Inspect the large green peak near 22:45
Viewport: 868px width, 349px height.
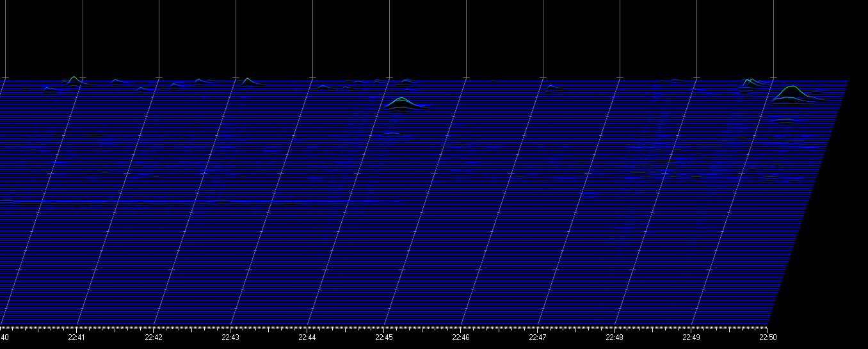click(401, 102)
